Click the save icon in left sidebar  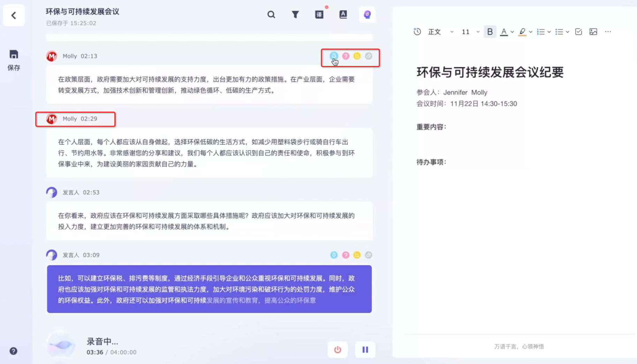(14, 54)
